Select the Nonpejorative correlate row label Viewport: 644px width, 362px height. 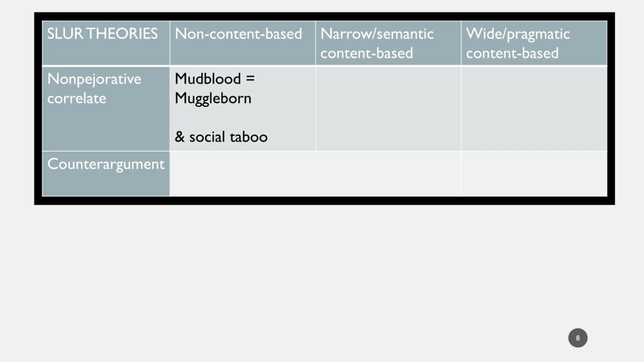106,109
